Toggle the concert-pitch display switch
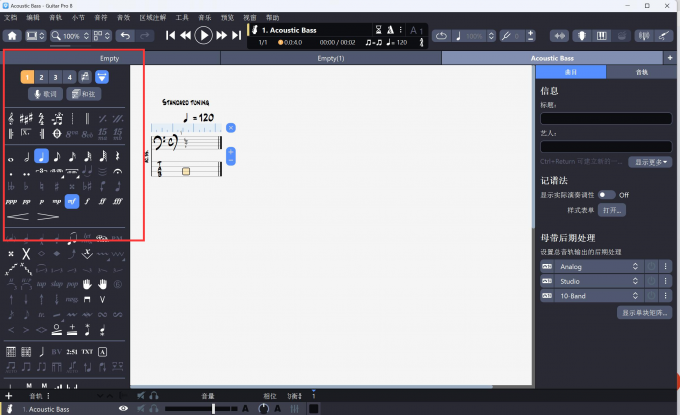680x415 pixels. click(606, 194)
